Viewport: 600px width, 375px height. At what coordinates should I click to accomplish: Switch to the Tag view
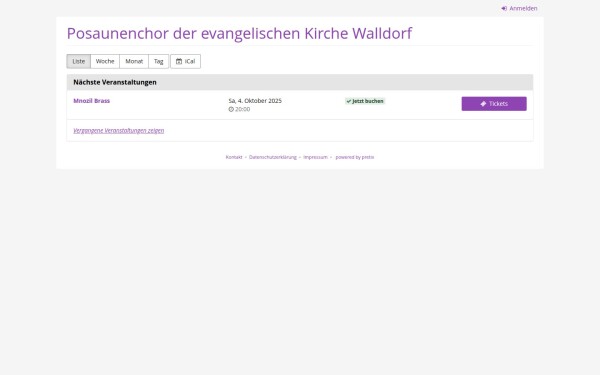(158, 61)
